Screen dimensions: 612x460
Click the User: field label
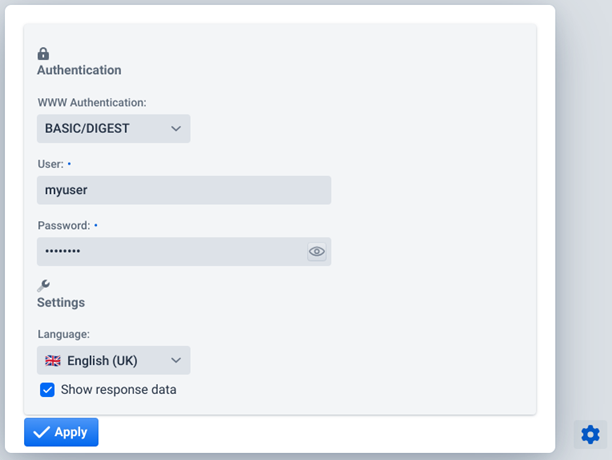(50, 164)
